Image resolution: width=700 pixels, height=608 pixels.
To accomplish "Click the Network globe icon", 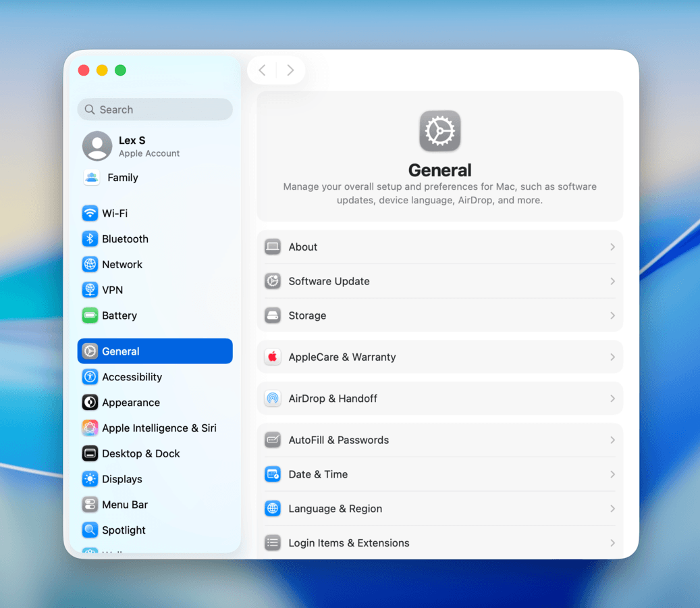I will 88,264.
